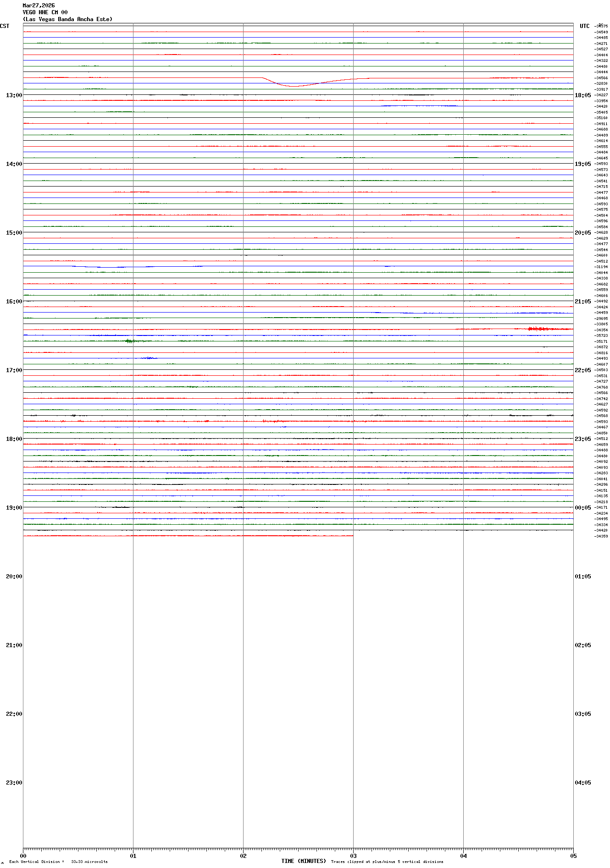Image resolution: width=610 pixels, height=868 pixels.
Task: Select the 22:05 UTC time marker
Action: tap(582, 370)
